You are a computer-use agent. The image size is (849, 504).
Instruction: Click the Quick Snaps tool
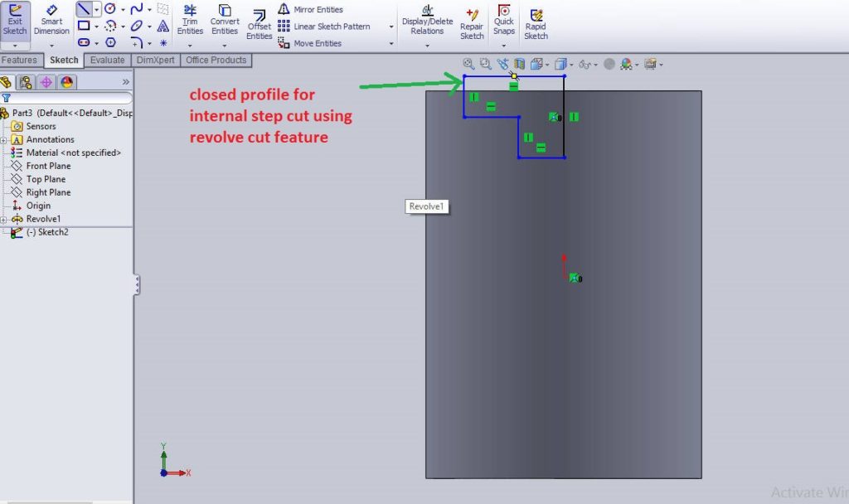pos(503,20)
